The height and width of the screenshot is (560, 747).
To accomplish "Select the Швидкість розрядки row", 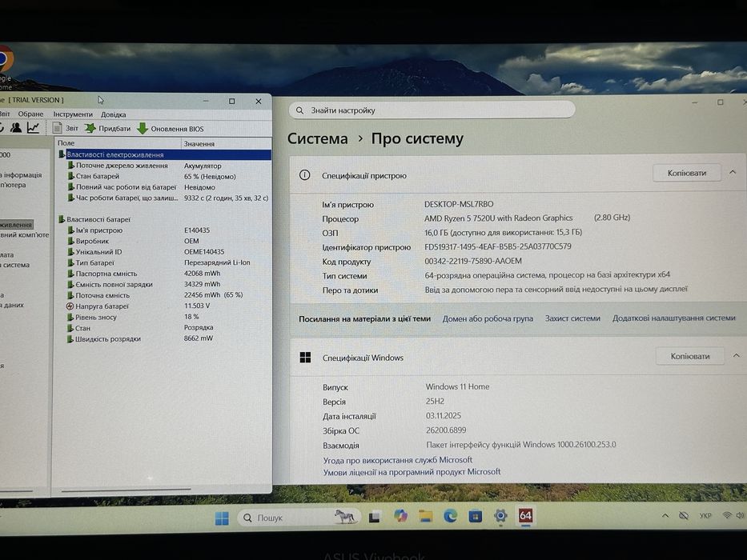I will point(164,338).
